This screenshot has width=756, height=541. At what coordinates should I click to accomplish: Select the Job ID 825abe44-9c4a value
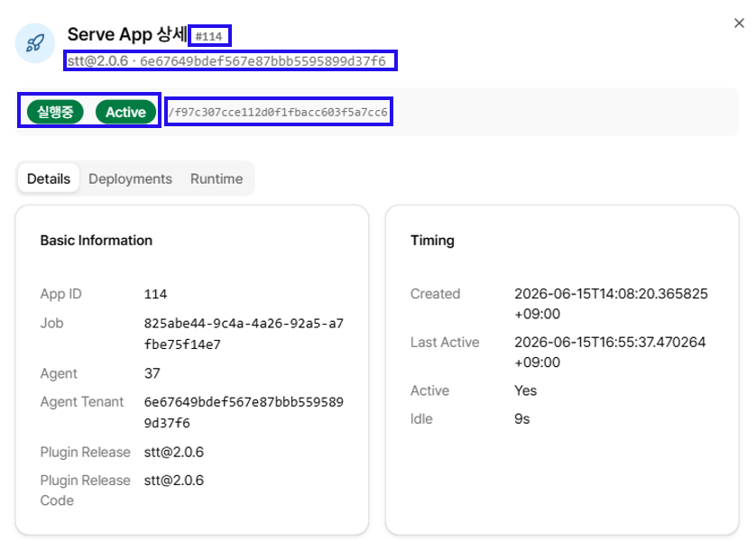click(x=244, y=334)
